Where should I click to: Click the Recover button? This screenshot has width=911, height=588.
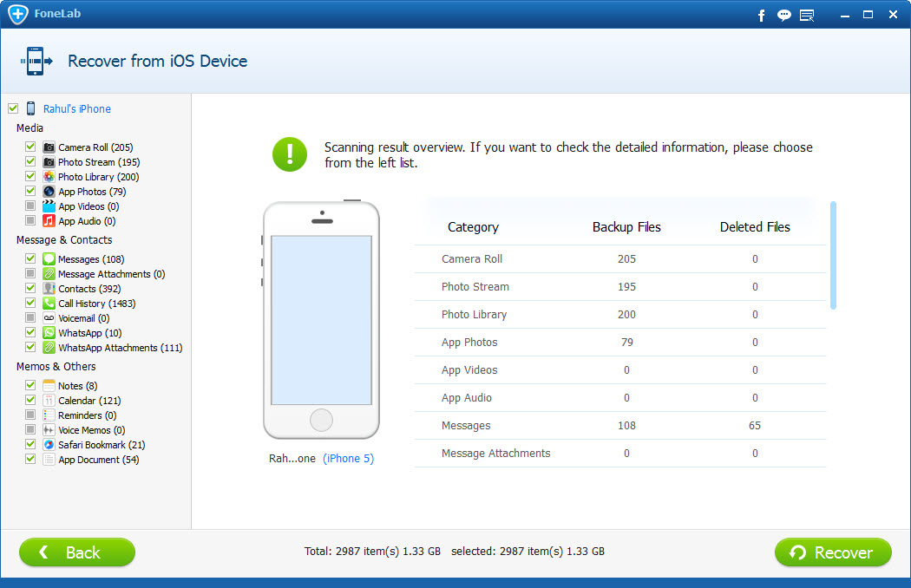832,552
